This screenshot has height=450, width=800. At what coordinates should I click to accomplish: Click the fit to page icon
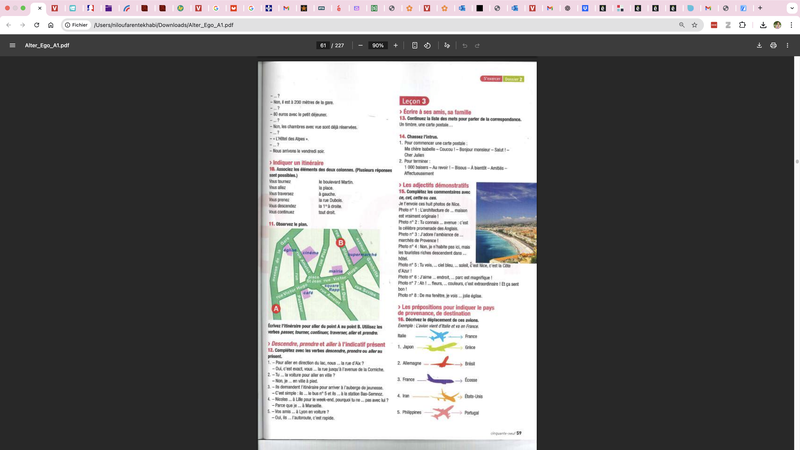(x=415, y=45)
